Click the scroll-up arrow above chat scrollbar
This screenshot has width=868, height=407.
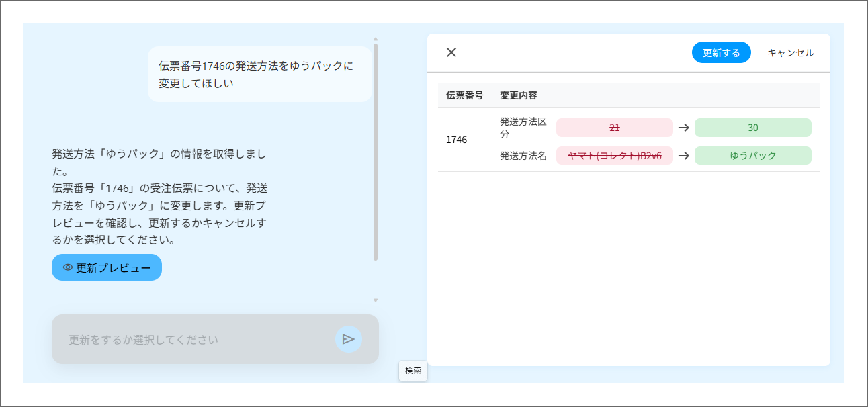(x=376, y=39)
